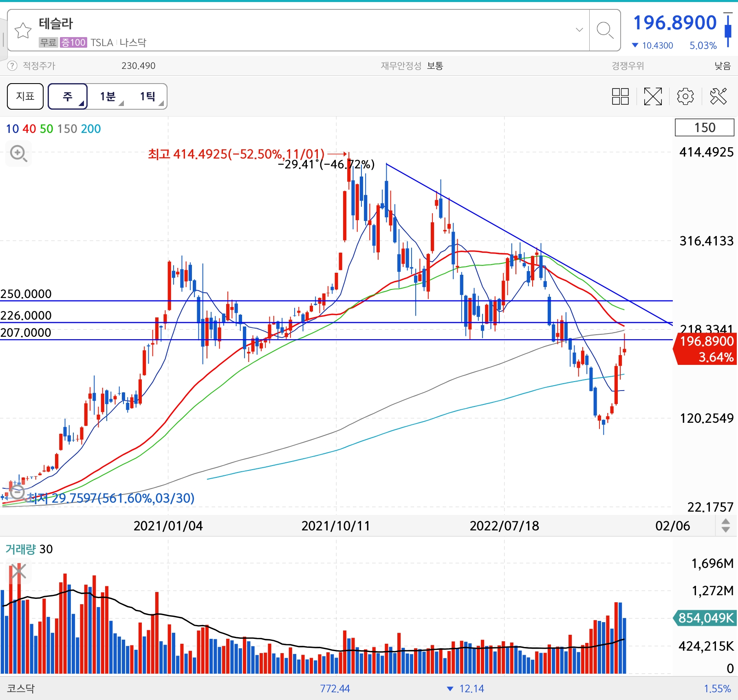Select the 1분 minute period tab
The width and height of the screenshot is (738, 700).
coord(108,97)
